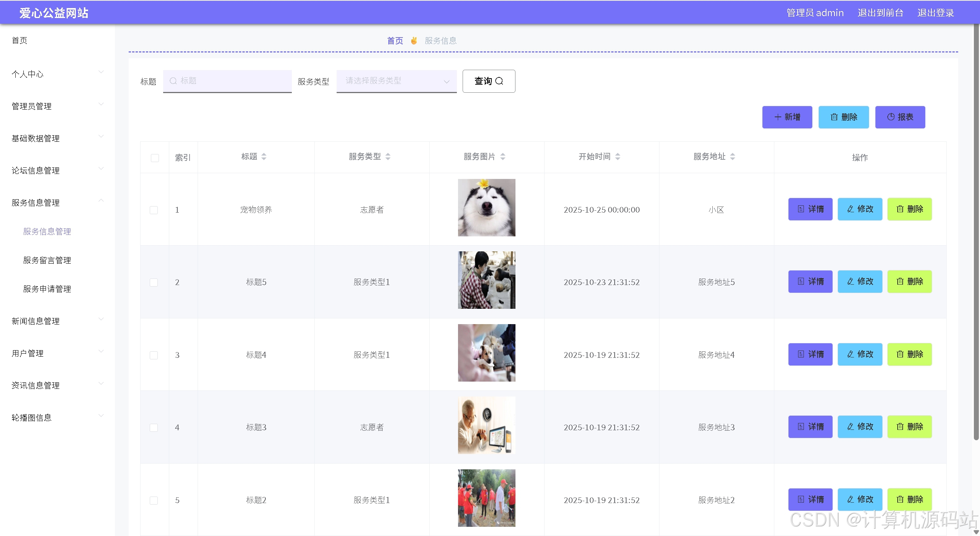The image size is (980, 536).
Task: Toggle the select-all checkbox in table header
Action: point(155,158)
